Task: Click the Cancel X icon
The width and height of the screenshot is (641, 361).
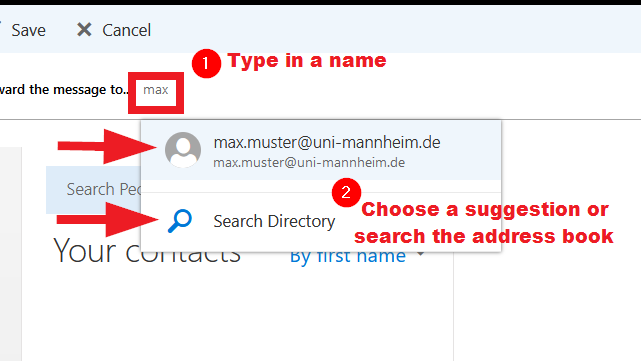Action: click(x=84, y=30)
